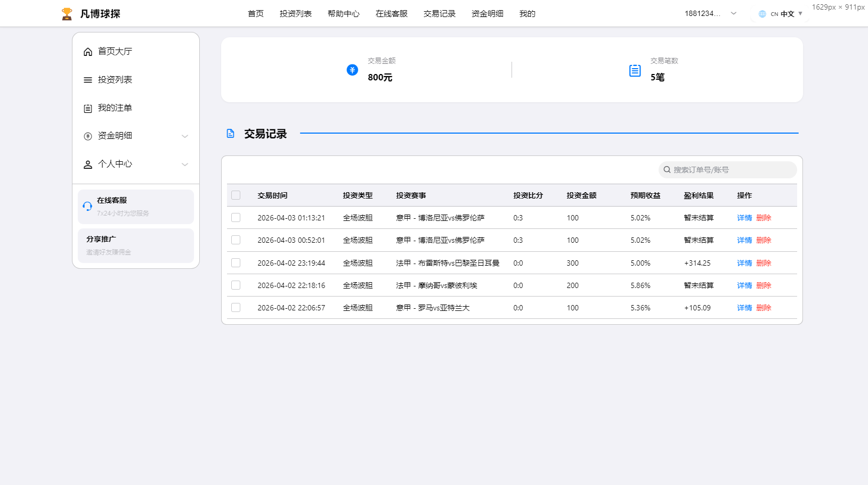Click the 800元 transaction amount
The width and height of the screenshot is (868, 485).
click(380, 78)
